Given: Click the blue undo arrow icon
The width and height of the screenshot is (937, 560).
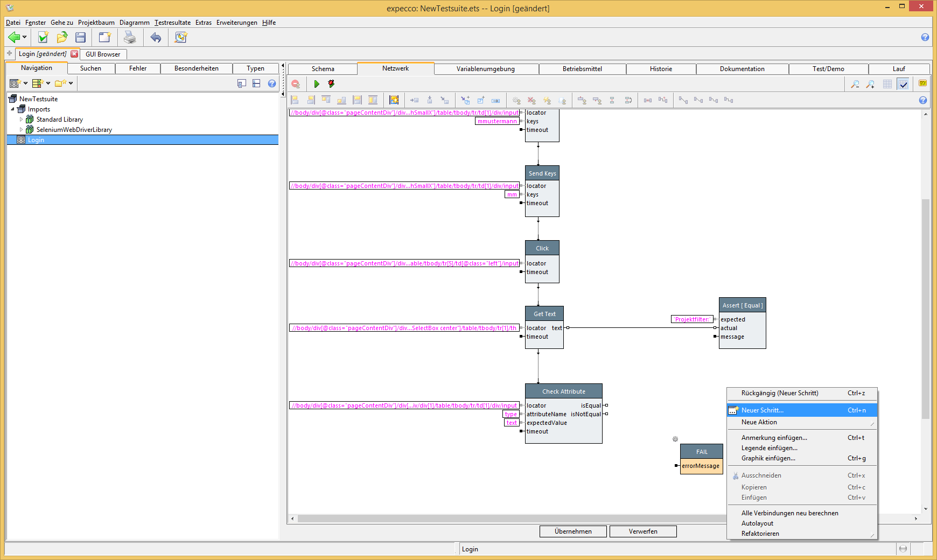Looking at the screenshot, I should [156, 37].
